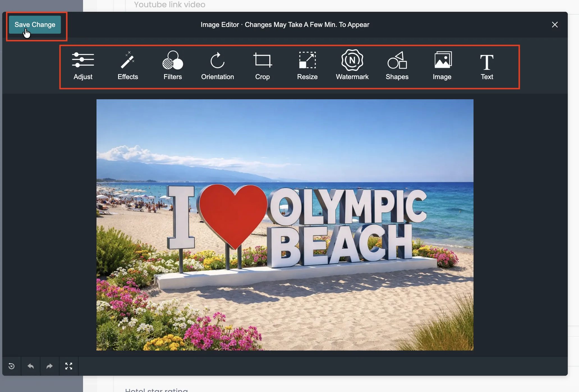Select the Effects magic wand tool
This screenshot has height=392, width=579.
tap(128, 66)
